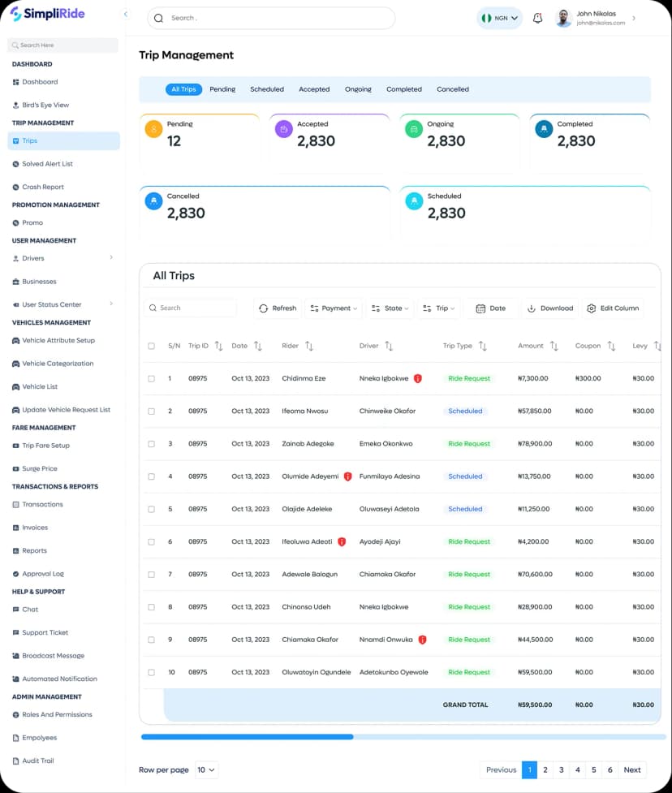Open the Trip filter dropdown
The image size is (672, 793).
click(439, 308)
